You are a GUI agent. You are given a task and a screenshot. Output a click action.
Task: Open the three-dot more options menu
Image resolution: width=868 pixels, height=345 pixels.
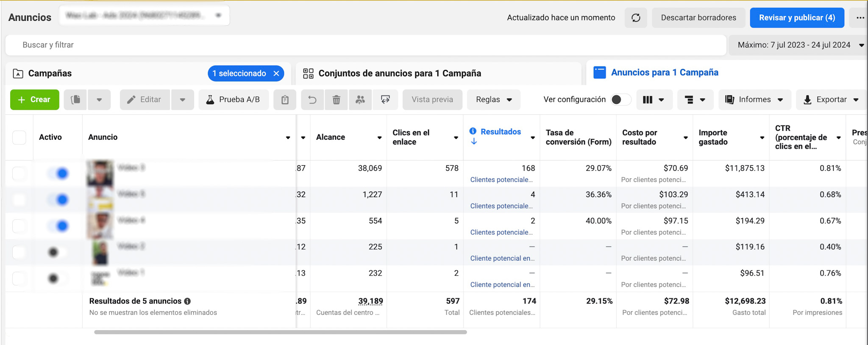tap(860, 18)
